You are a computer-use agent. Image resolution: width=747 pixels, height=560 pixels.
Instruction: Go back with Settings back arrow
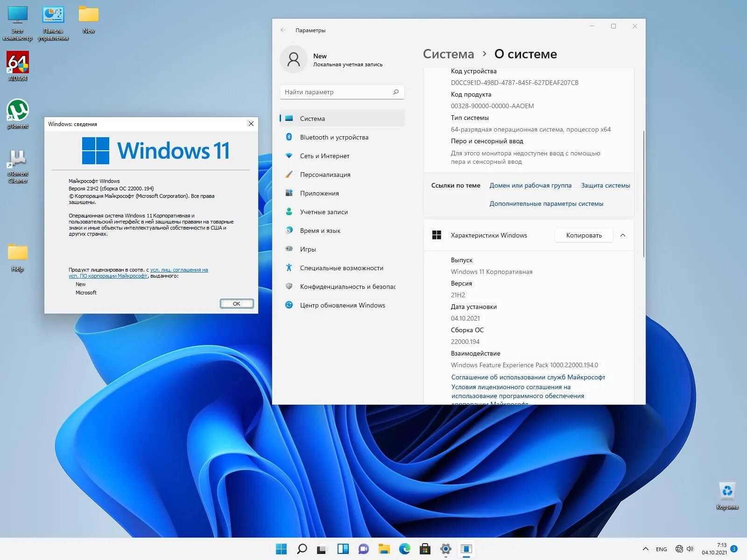[283, 30]
